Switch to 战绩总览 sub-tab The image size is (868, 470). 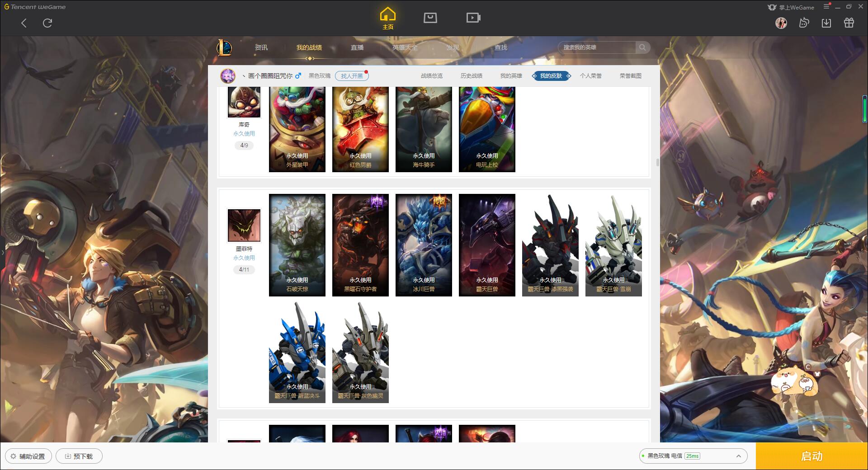[432, 76]
